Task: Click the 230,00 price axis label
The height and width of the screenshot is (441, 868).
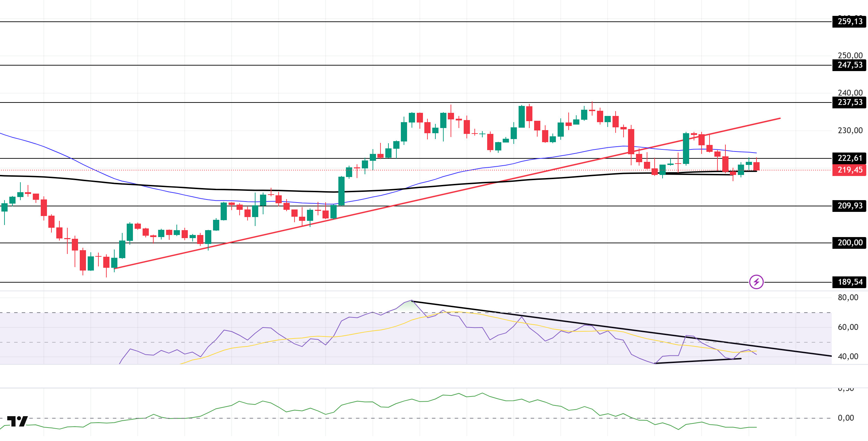Action: click(850, 131)
